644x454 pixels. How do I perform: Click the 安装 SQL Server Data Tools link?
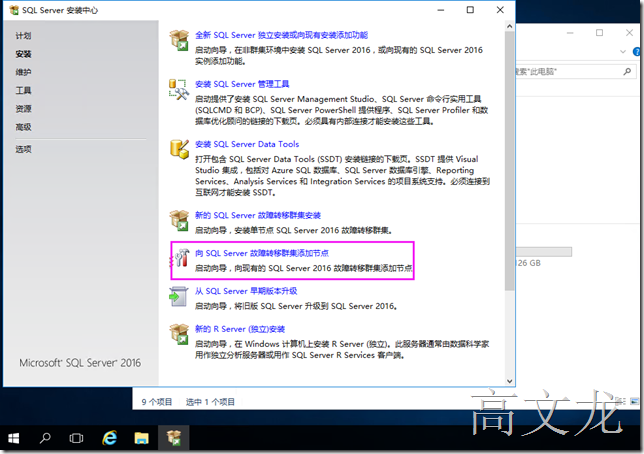click(247, 144)
